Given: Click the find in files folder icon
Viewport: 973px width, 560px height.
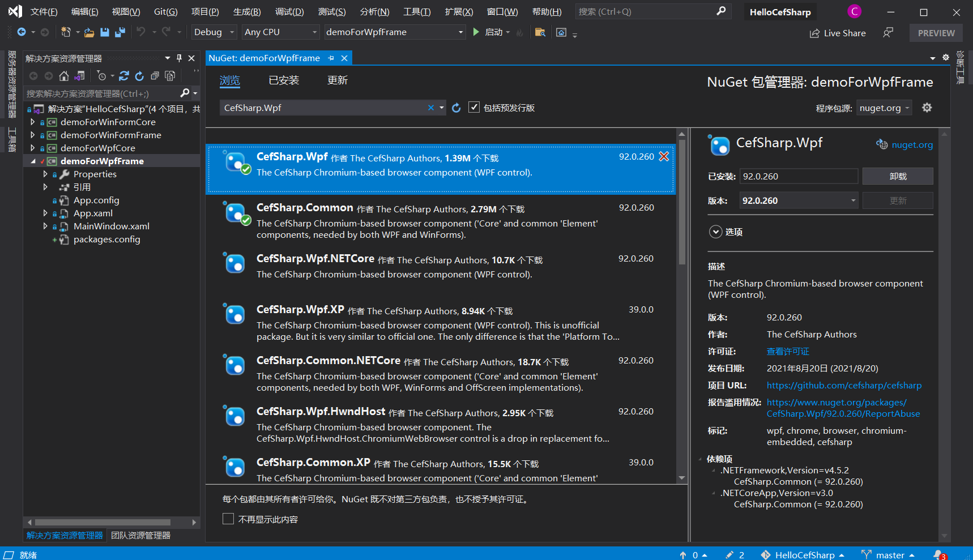Looking at the screenshot, I should point(540,32).
